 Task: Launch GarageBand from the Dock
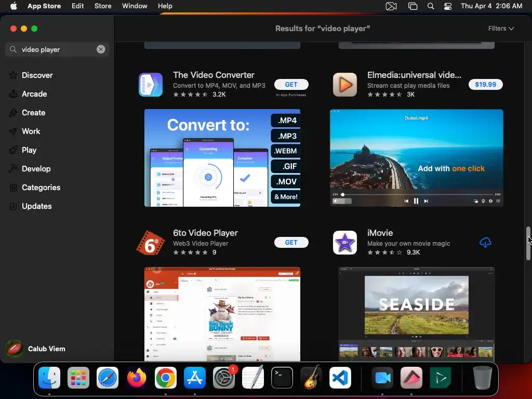[311, 378]
